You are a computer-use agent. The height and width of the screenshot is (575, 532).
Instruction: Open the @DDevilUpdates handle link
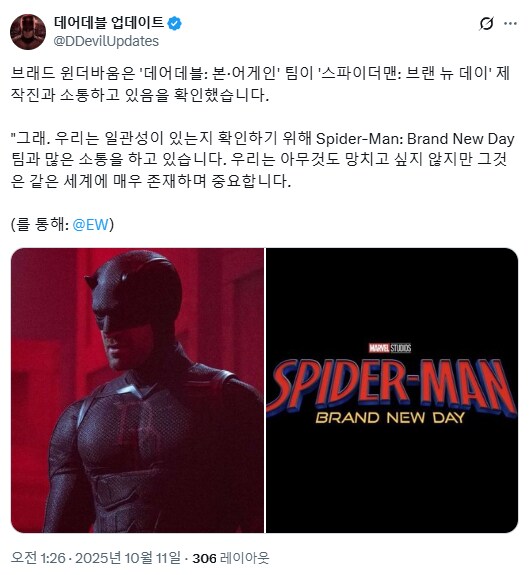tap(106, 41)
